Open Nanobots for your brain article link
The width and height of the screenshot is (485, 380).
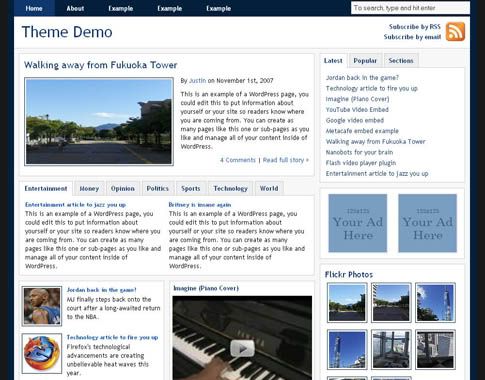click(359, 152)
